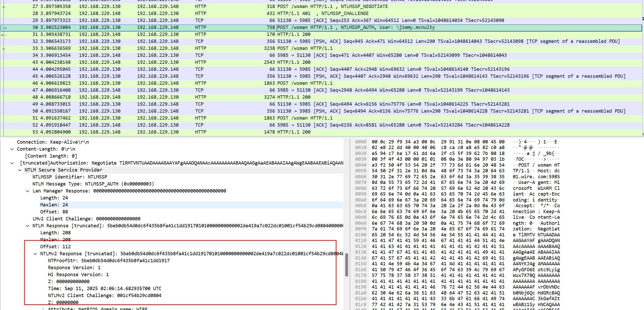This screenshot has height=310, width=644.
Task: Select the Time Sep 11, 2025 field
Action: click(x=105, y=289)
